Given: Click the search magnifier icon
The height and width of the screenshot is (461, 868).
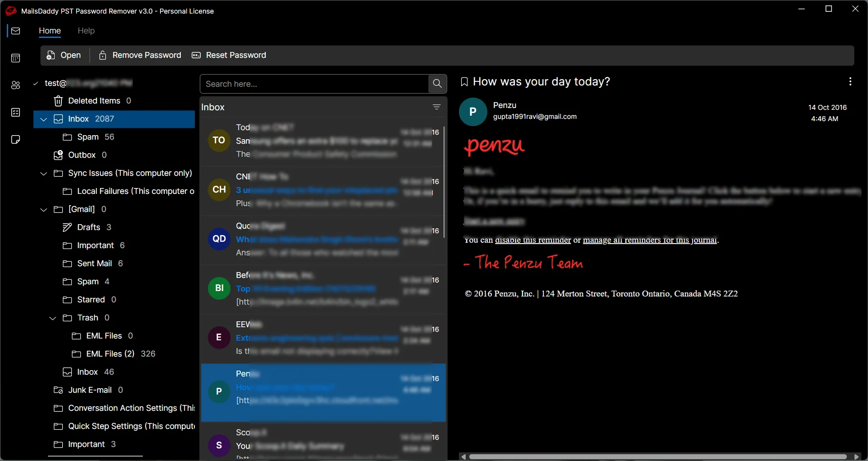Looking at the screenshot, I should 436,84.
